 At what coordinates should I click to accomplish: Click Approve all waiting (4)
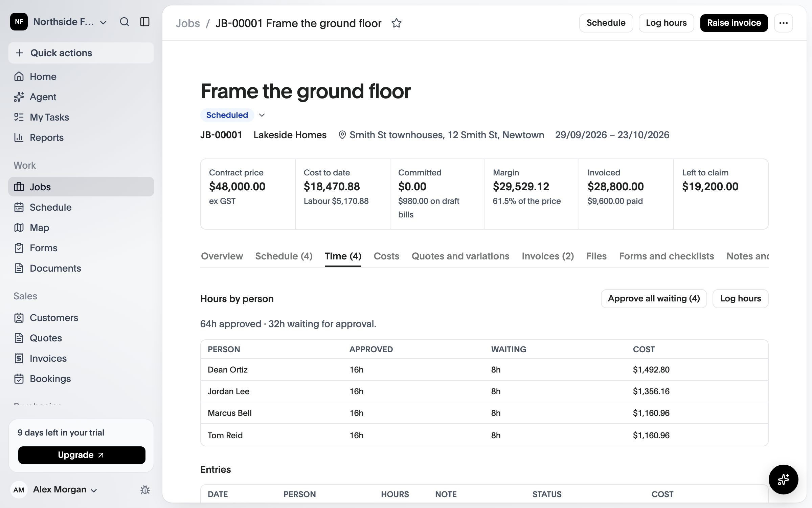pos(654,299)
